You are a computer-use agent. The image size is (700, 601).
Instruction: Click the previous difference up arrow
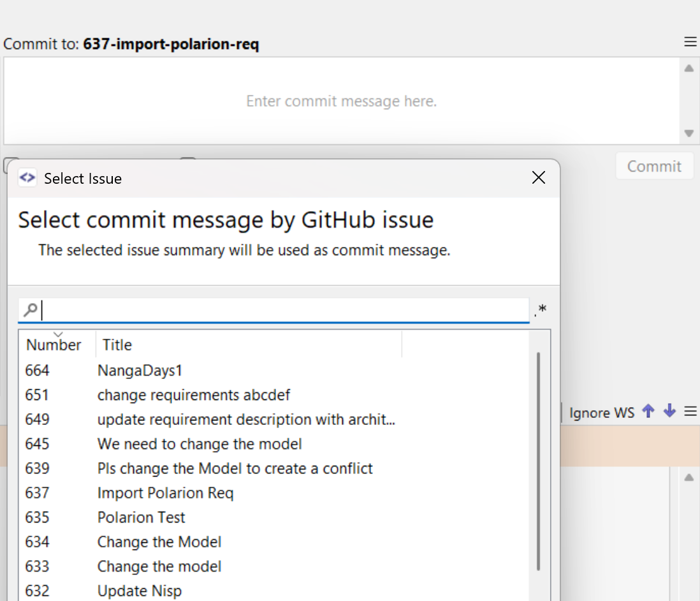pyautogui.click(x=648, y=412)
